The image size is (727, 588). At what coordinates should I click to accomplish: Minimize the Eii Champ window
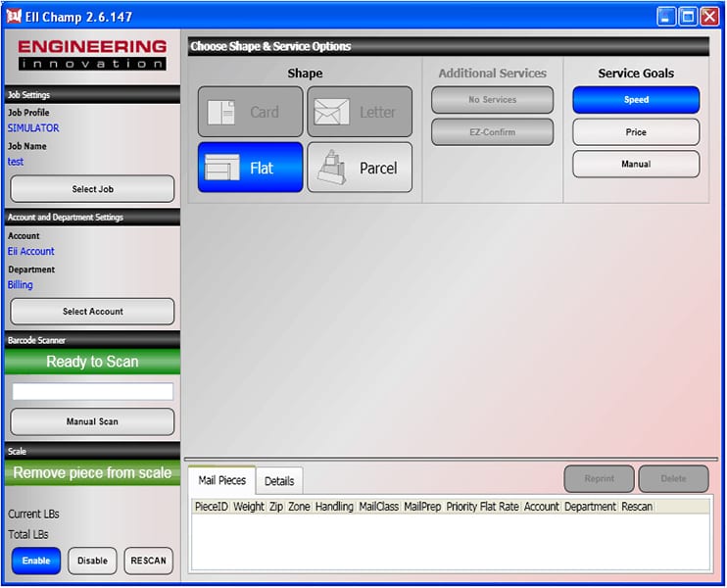tap(666, 18)
